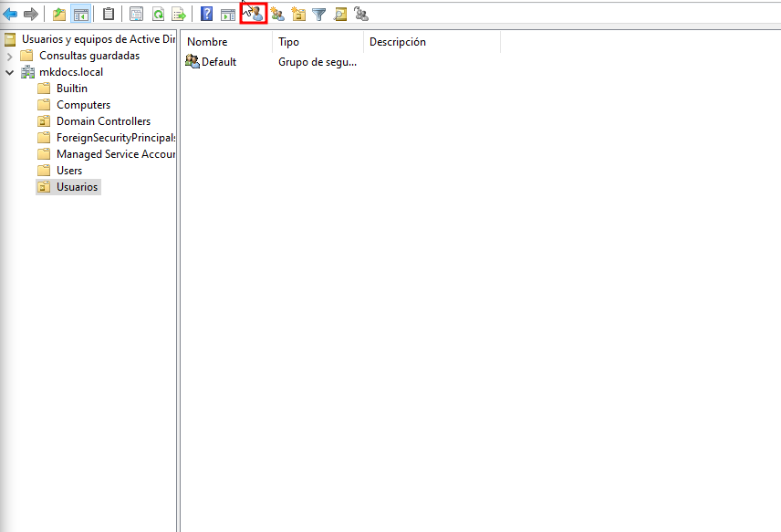
Task: Create a new organizational unit via toolbar
Action: [298, 14]
